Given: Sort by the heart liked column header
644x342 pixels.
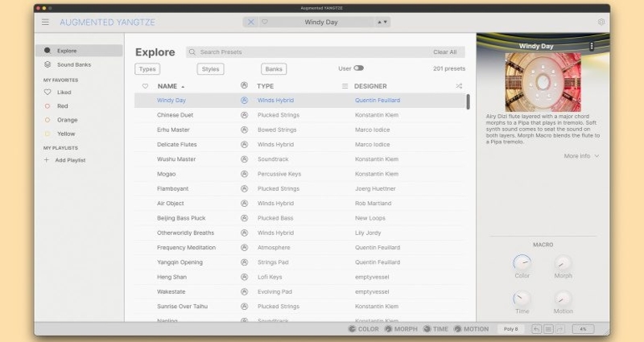Looking at the screenshot, I should point(145,86).
